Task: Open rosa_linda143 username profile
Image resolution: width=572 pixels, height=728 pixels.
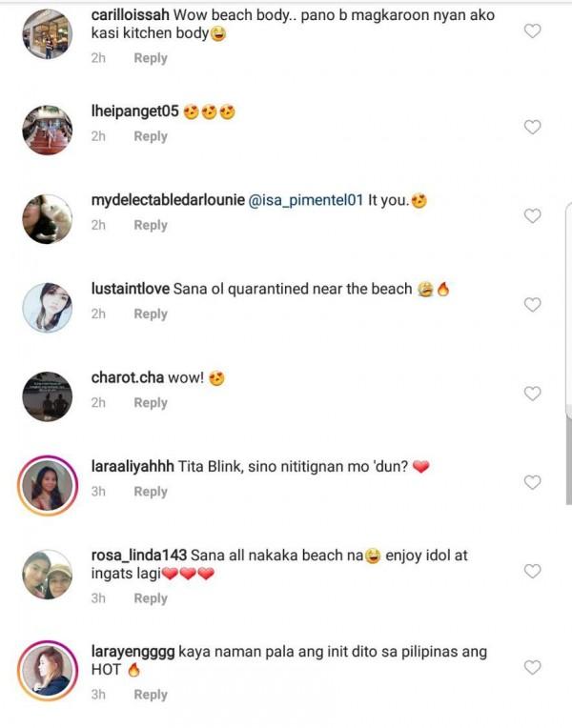Action: (x=139, y=555)
